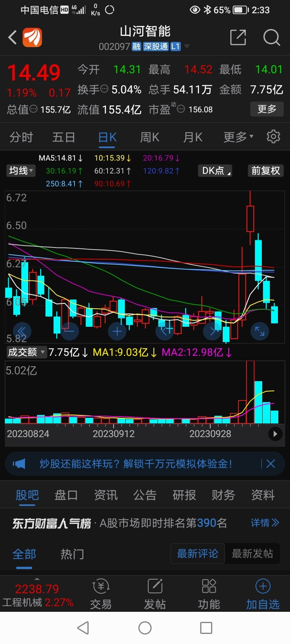The image size is (290, 644).
Task: Open 成交额 indicator dropdown
Action: [x=26, y=352]
